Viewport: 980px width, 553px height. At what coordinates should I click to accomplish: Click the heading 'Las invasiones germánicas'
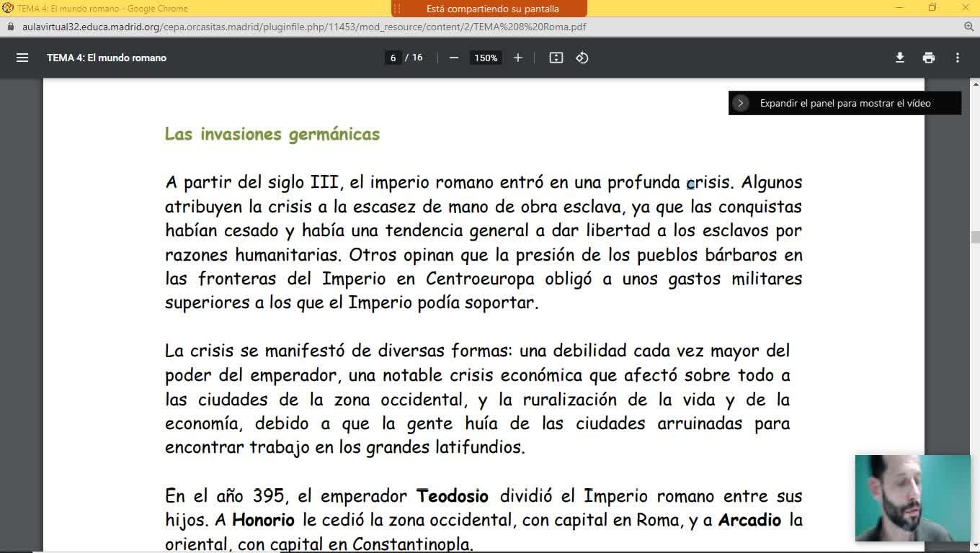tap(272, 134)
